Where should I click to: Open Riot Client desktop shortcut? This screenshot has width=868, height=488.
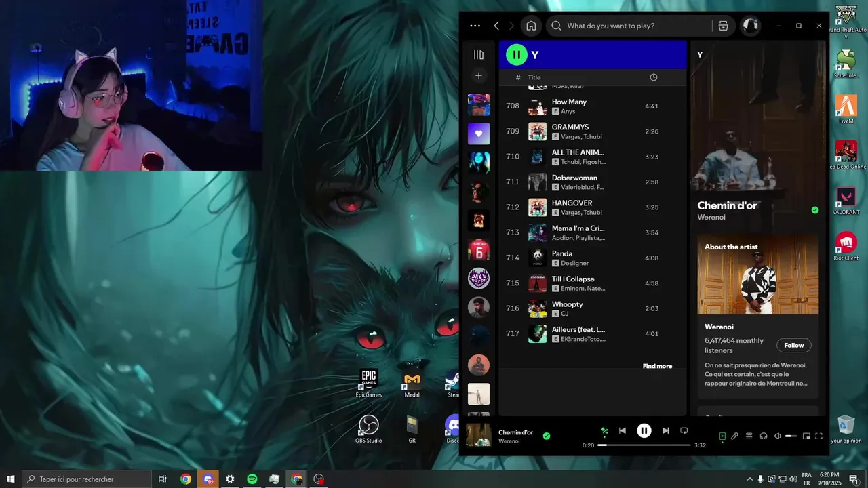tap(846, 247)
